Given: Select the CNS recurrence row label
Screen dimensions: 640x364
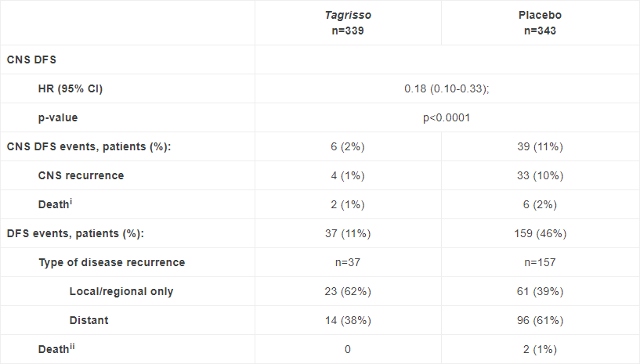Looking at the screenshot, I should [x=81, y=175].
